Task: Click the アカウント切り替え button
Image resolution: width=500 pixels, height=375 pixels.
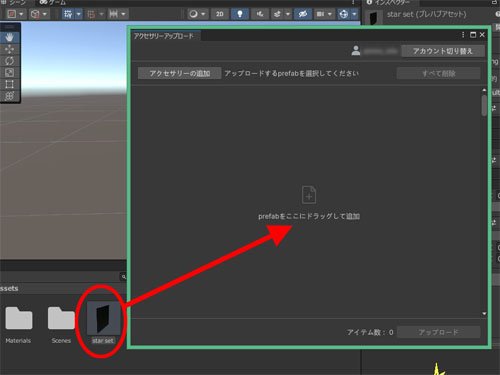Action: click(443, 51)
